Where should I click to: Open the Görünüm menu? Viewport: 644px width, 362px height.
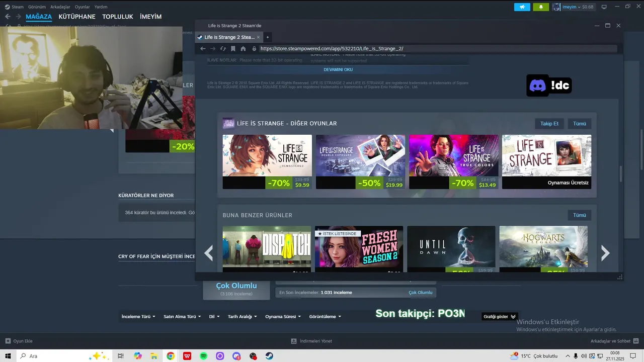37,7
